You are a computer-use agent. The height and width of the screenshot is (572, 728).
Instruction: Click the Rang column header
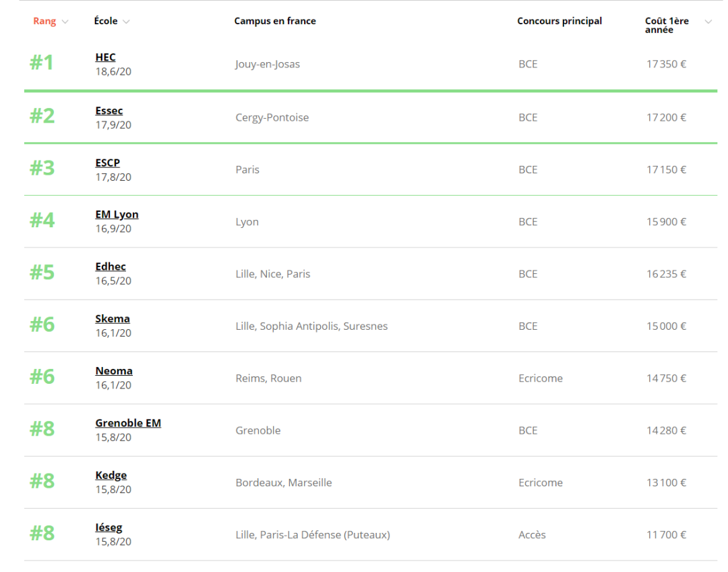click(x=44, y=22)
